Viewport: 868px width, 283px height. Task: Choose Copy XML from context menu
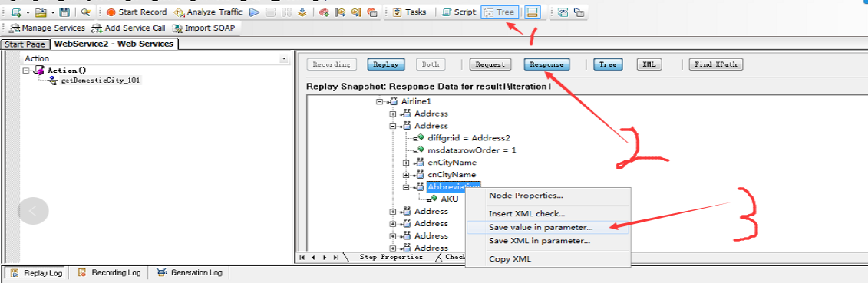547,258
